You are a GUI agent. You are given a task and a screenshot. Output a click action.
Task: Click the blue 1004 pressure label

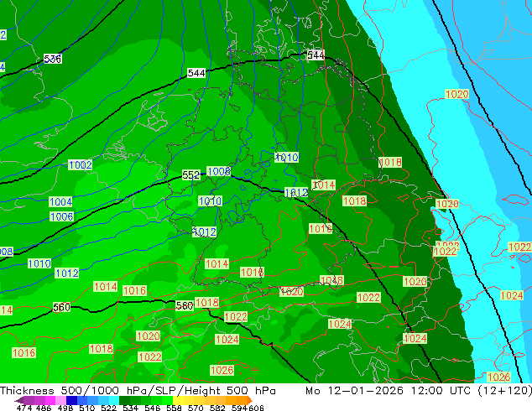click(60, 202)
